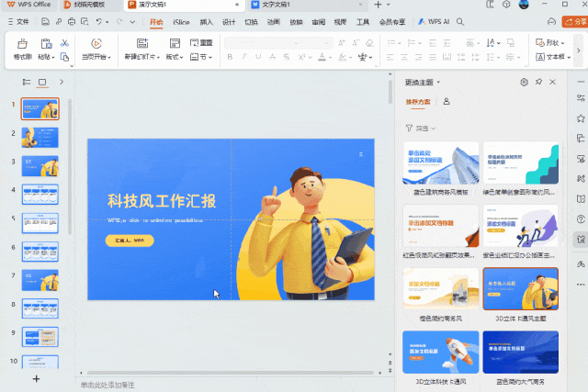The image size is (588, 392).
Task: Expand the 更换主题 panel title dropdown
Action: pos(423,82)
